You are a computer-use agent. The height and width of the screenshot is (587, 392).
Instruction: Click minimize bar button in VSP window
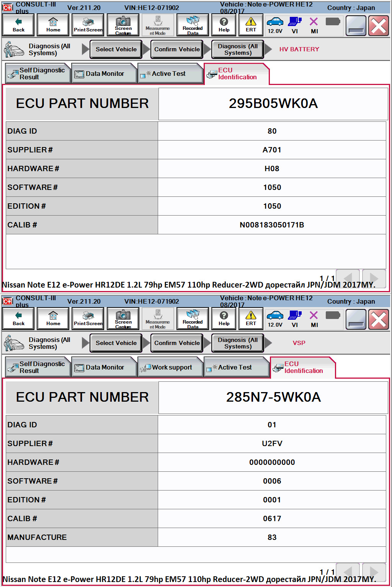click(x=356, y=319)
